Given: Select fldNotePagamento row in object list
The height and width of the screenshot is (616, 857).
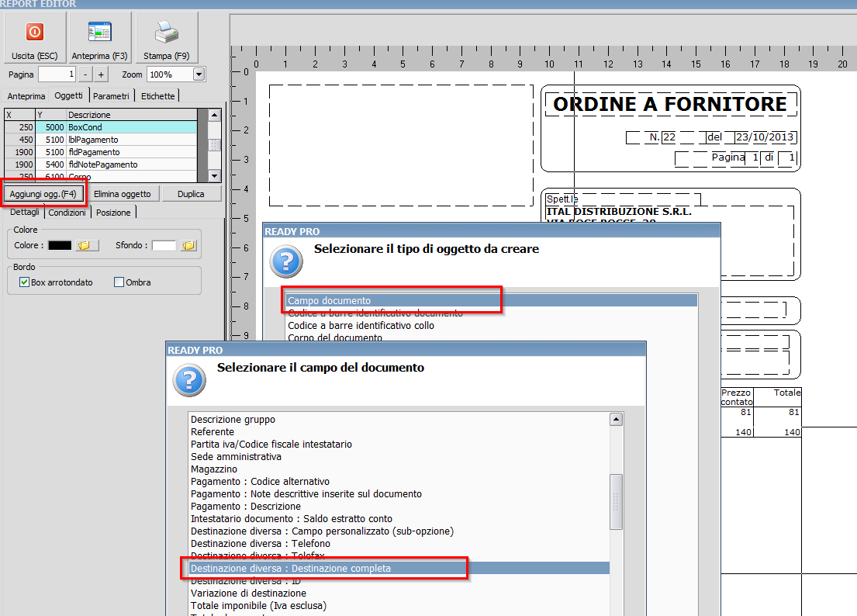Looking at the screenshot, I should (x=101, y=164).
